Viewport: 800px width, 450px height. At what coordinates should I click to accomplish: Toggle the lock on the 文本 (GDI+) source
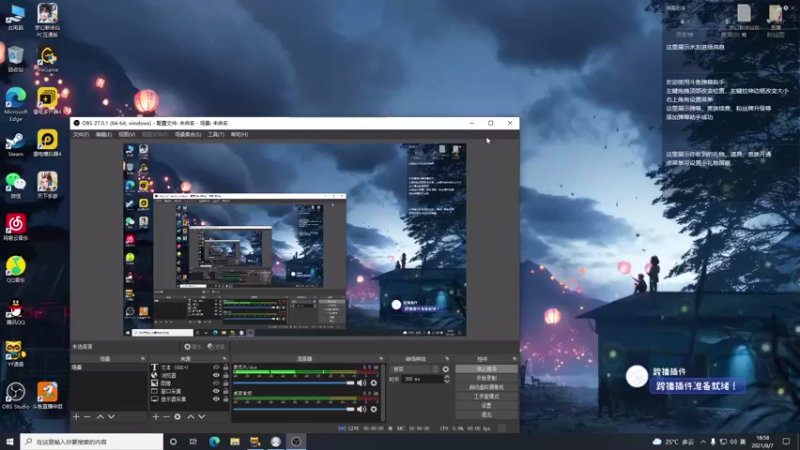tap(226, 367)
